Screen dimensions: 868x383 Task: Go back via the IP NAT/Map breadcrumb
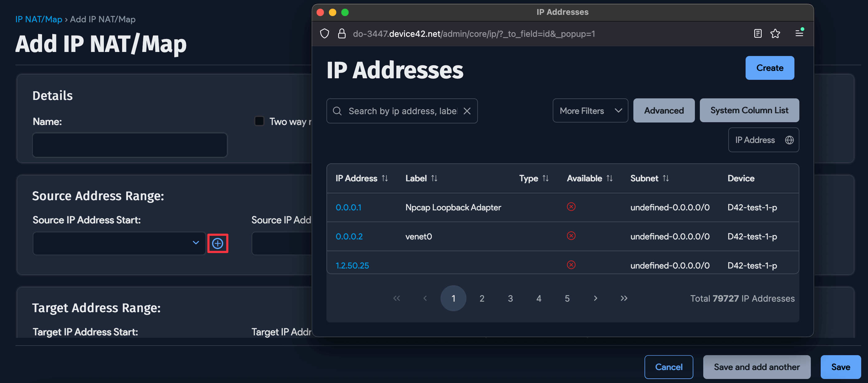[38, 19]
